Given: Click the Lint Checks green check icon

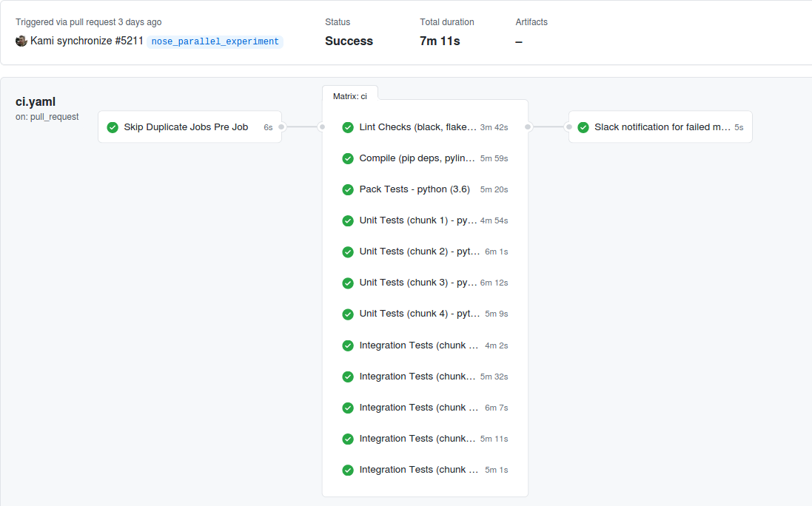Looking at the screenshot, I should (348, 127).
